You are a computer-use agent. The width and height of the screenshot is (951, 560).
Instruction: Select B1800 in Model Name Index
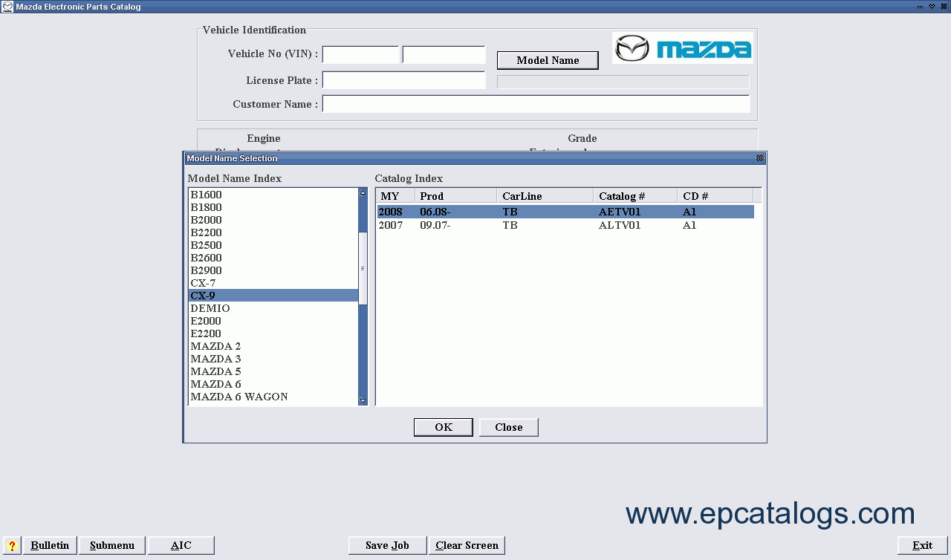pos(273,207)
